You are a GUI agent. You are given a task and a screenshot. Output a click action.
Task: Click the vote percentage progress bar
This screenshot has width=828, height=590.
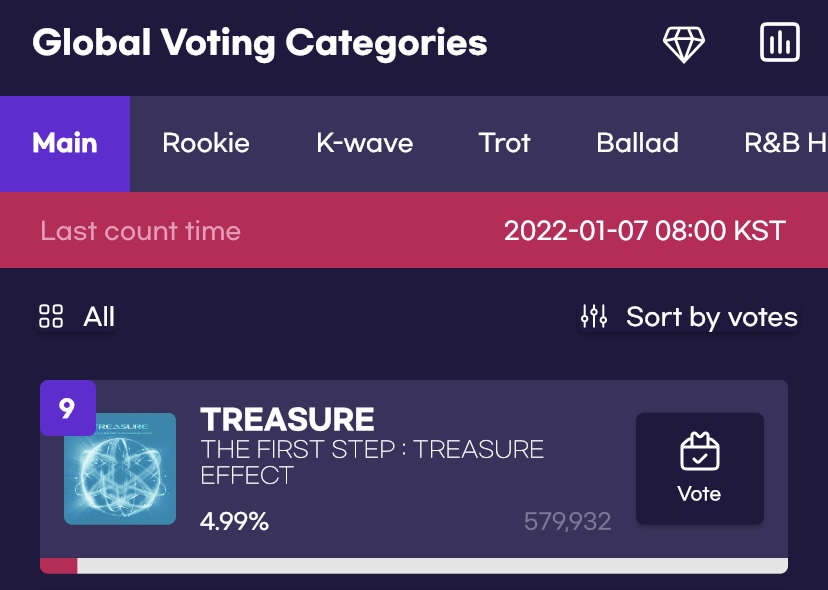pyautogui.click(x=413, y=565)
